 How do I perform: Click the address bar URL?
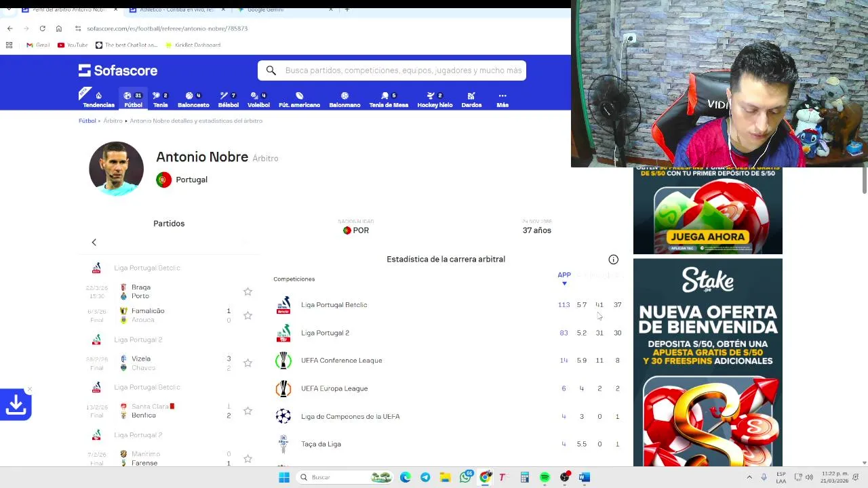167,28
